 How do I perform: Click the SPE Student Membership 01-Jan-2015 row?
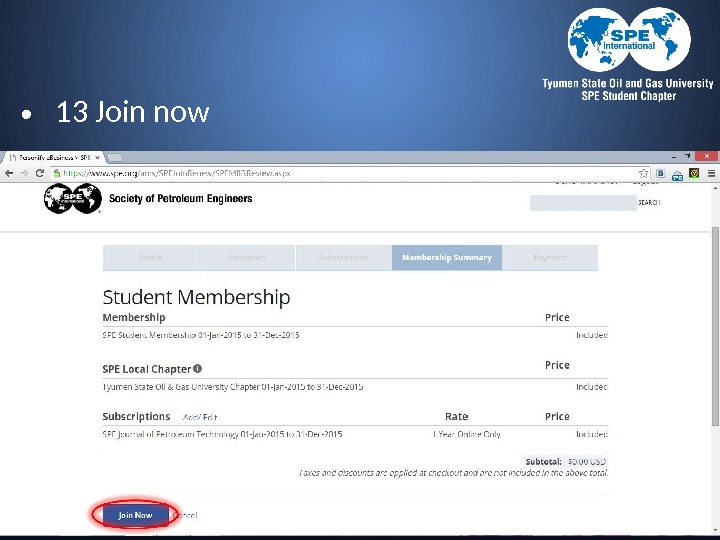click(355, 335)
